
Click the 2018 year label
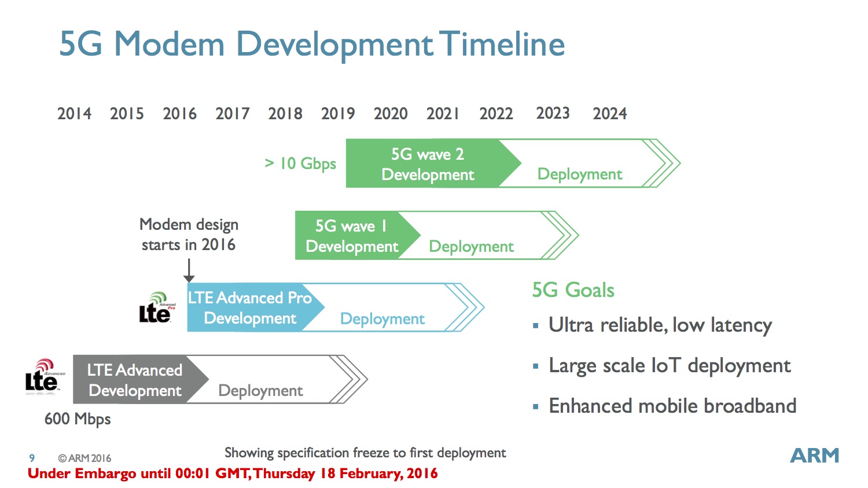tap(285, 113)
